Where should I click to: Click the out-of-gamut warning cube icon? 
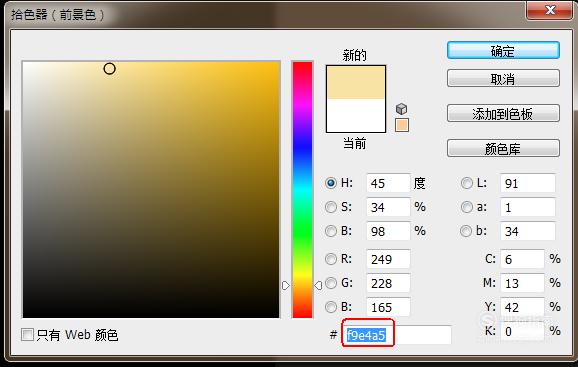(x=401, y=109)
